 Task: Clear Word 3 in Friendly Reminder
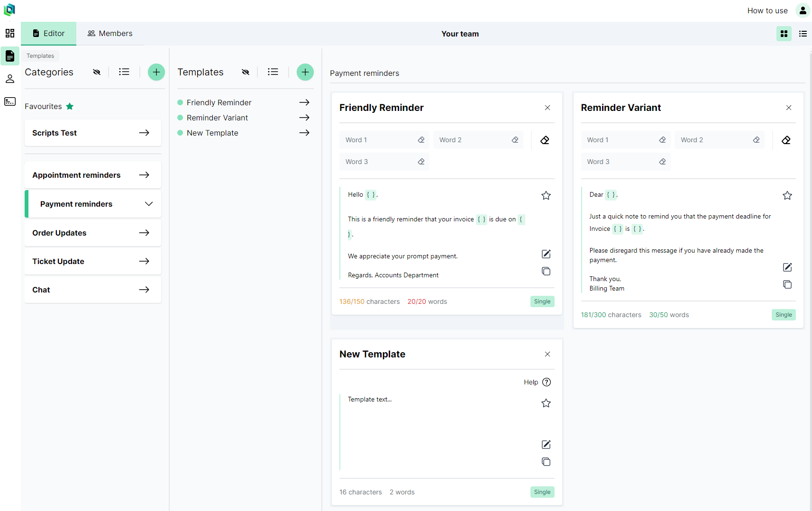point(421,162)
